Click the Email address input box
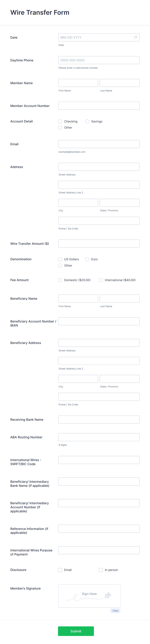 click(x=99, y=144)
